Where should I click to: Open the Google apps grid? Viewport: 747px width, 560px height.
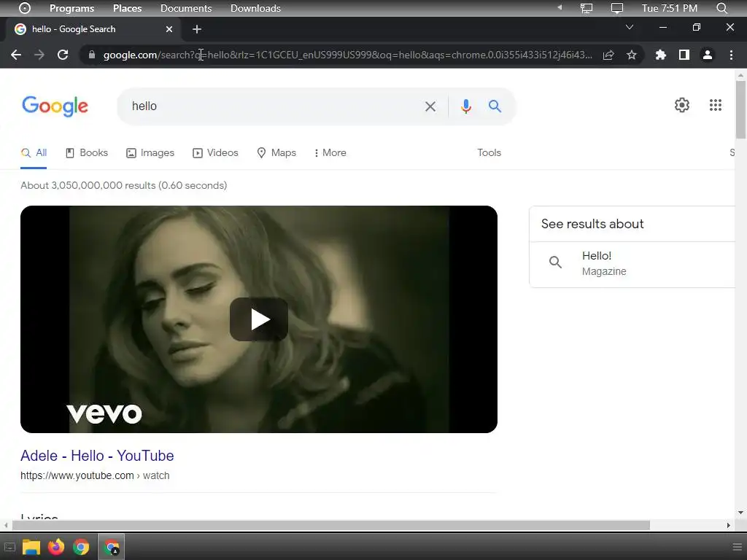point(715,105)
